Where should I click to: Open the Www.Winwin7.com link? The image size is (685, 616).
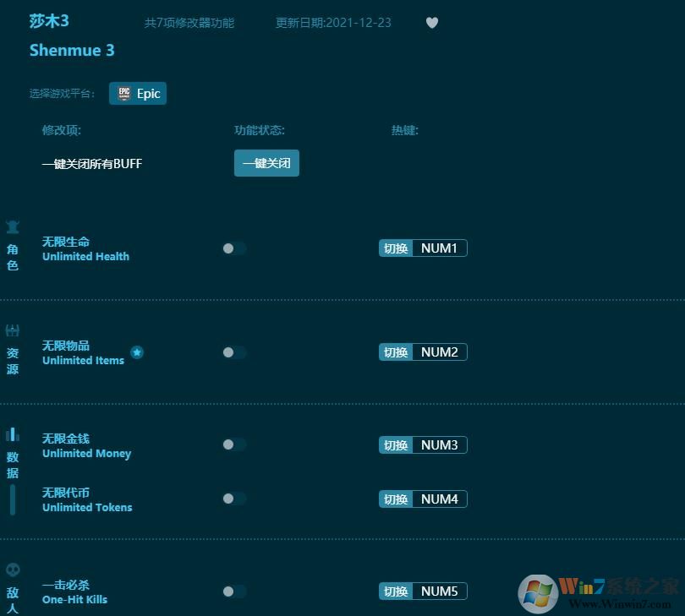click(616, 602)
